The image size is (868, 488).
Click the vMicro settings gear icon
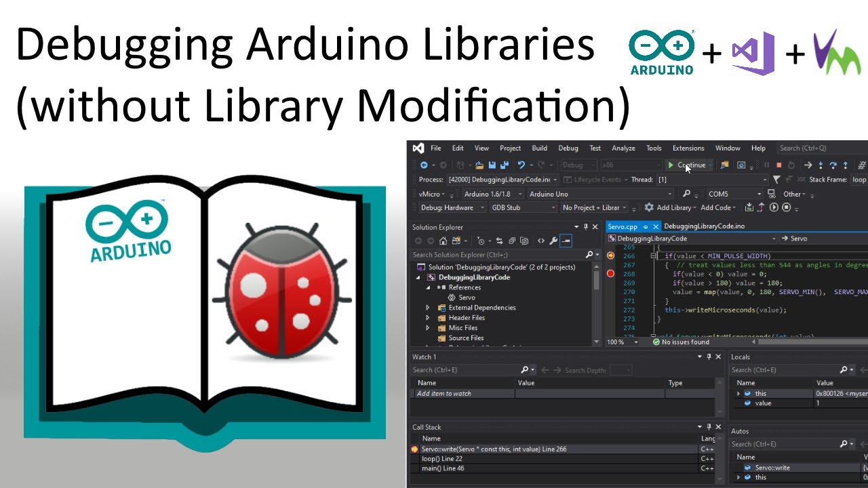tap(649, 207)
